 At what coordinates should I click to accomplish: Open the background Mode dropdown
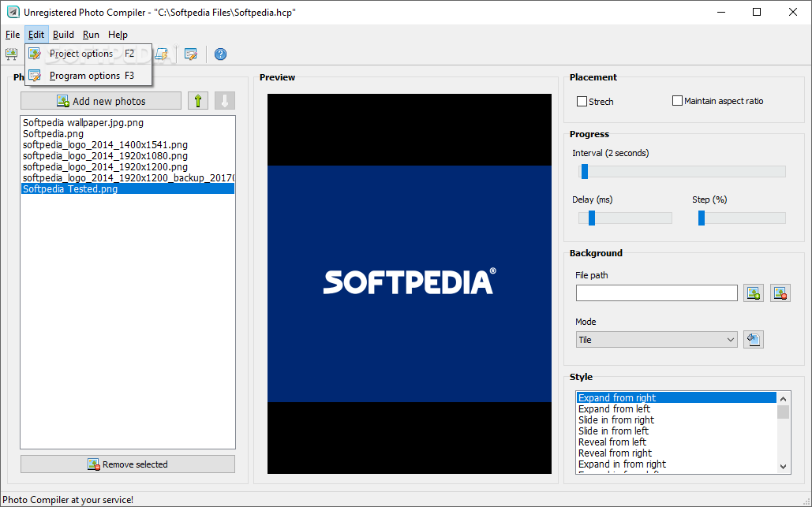[x=657, y=339]
